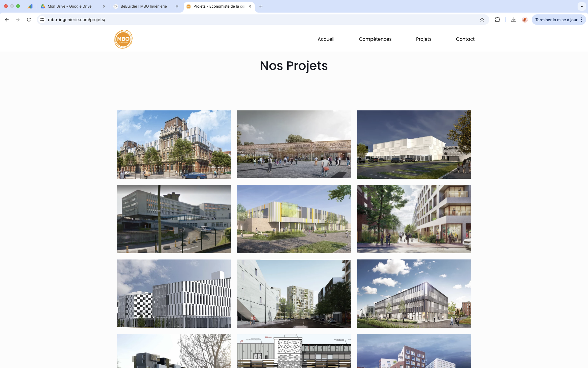Image resolution: width=588 pixels, height=368 pixels.
Task: Navigate to Accueil page
Action: (326, 39)
